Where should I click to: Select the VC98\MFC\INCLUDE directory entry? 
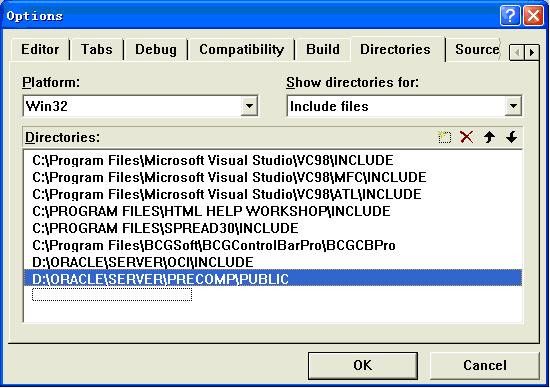[229, 177]
